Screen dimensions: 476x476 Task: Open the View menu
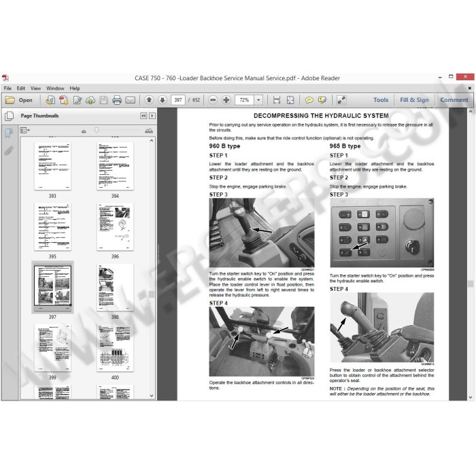click(x=35, y=88)
